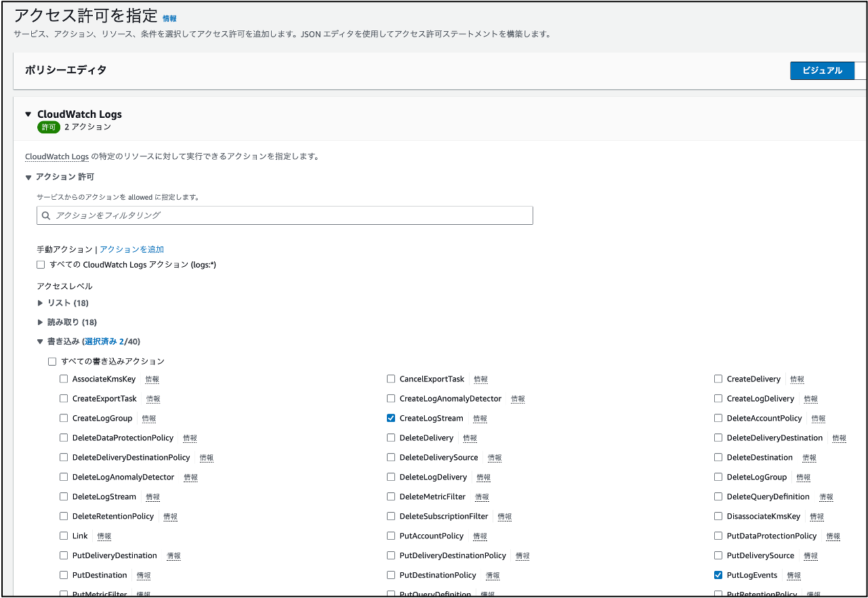The height and width of the screenshot is (598, 868).
Task: Select the AssociateKmsKey checkbox
Action: coord(64,379)
